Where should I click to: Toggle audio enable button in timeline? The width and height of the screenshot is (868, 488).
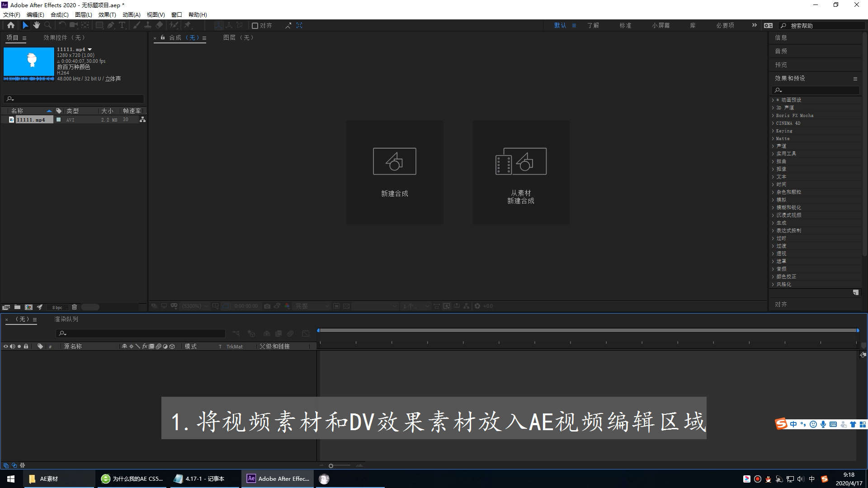tap(11, 346)
